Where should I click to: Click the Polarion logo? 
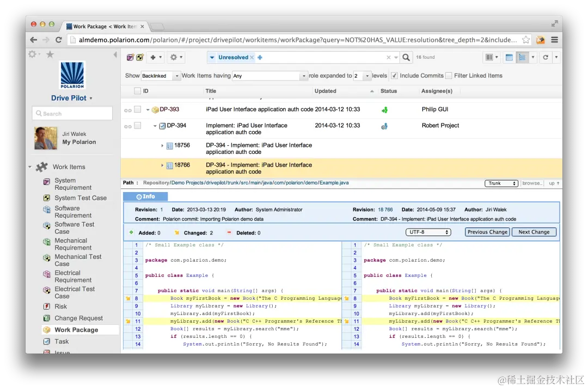point(72,75)
